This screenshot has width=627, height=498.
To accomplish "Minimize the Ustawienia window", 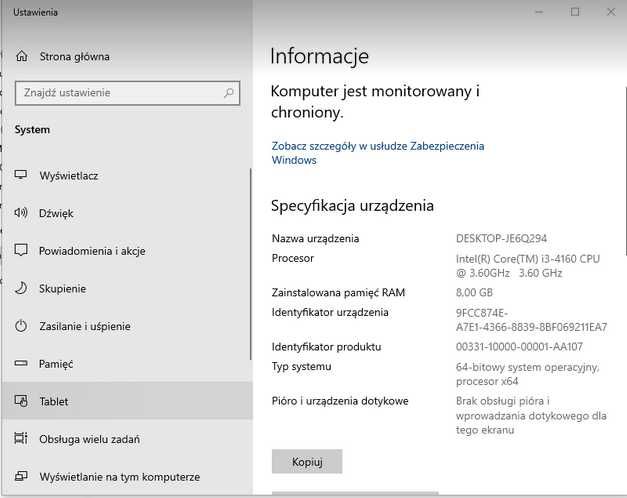I will tap(539, 12).
